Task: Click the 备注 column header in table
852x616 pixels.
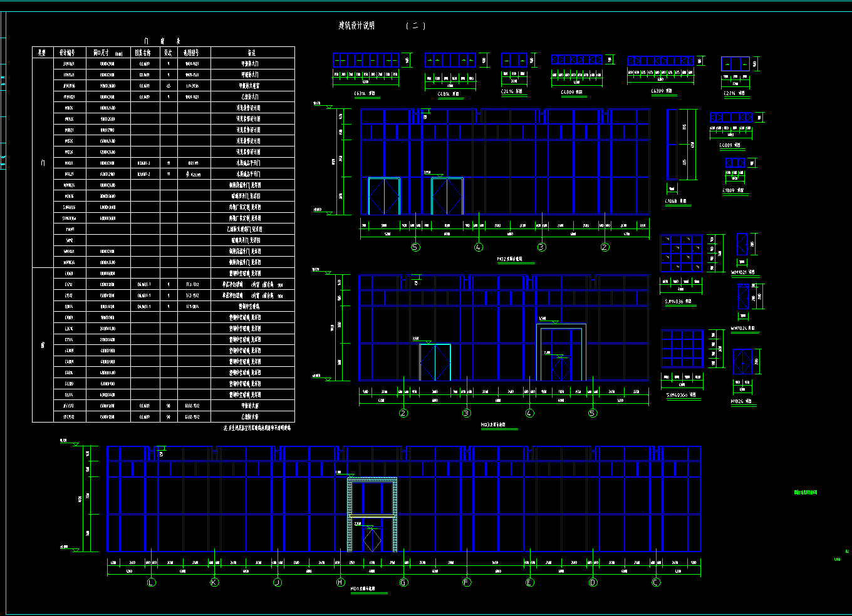Action: pos(252,53)
